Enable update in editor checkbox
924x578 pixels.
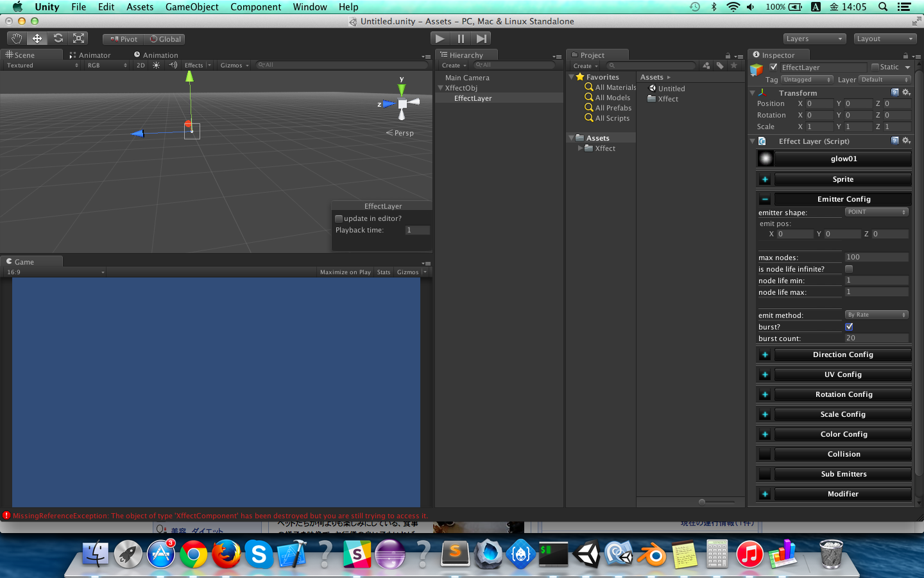339,218
